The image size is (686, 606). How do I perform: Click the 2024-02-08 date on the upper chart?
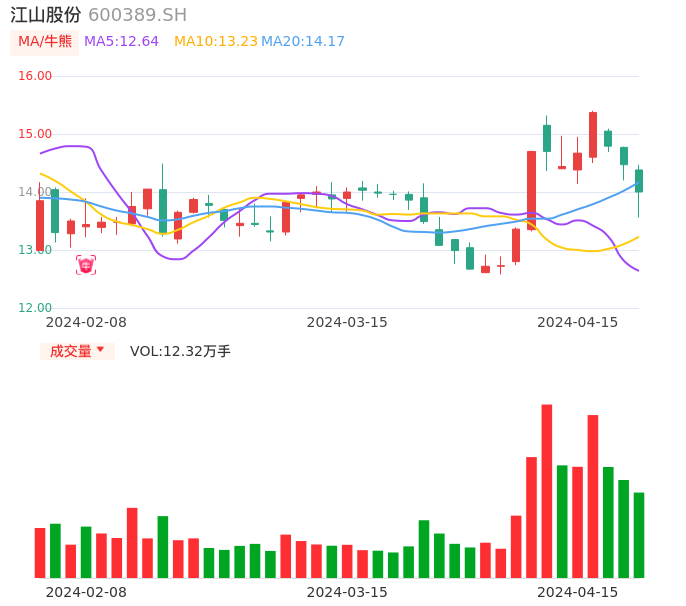tap(86, 322)
